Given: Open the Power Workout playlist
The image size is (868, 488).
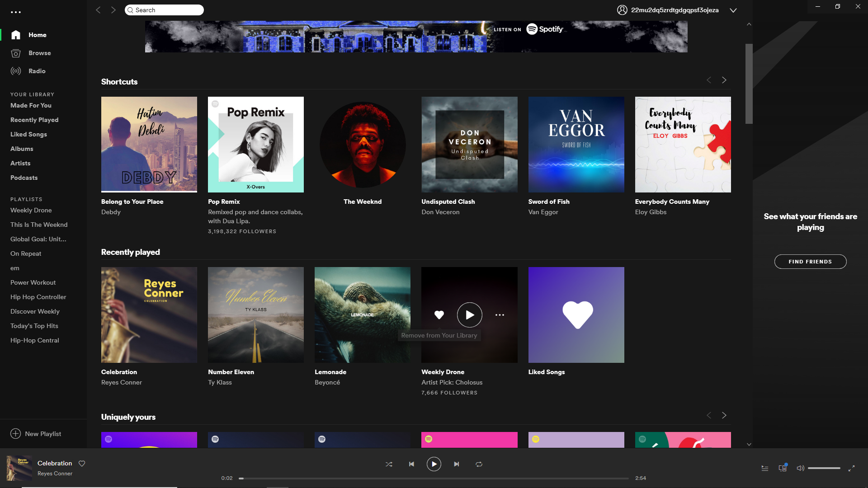Looking at the screenshot, I should (x=33, y=282).
